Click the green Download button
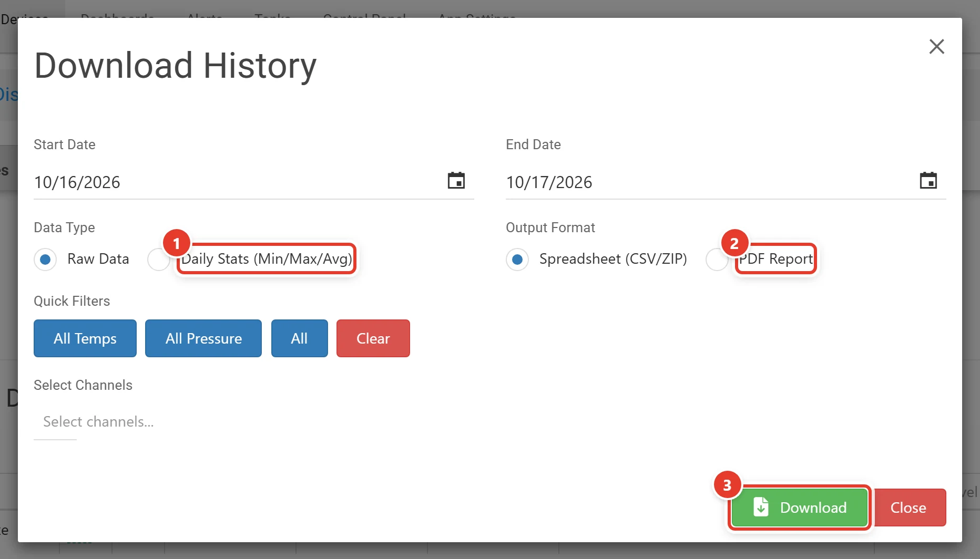980x559 pixels. pyautogui.click(x=799, y=508)
